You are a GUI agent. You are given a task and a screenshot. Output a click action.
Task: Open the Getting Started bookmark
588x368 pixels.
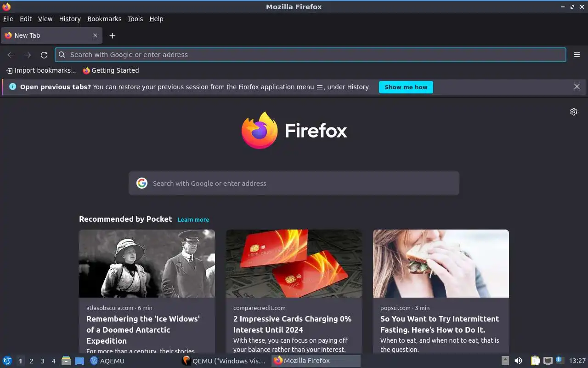pos(111,70)
